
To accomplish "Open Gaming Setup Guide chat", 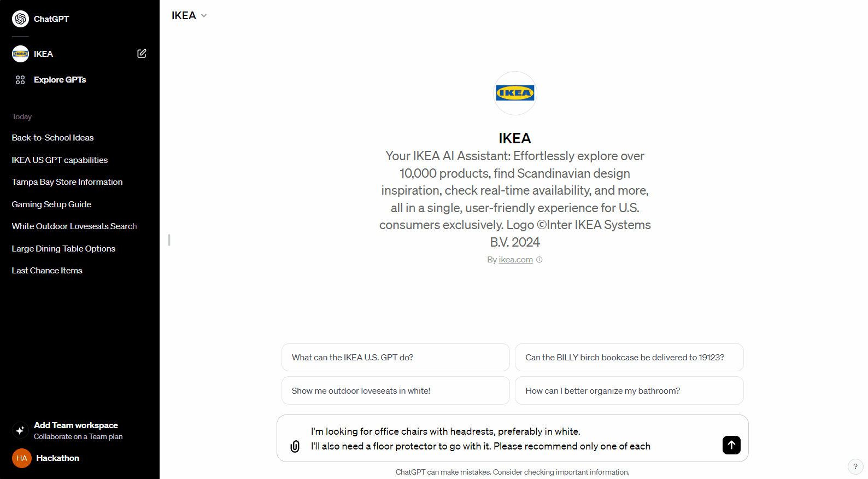I will click(x=51, y=205).
